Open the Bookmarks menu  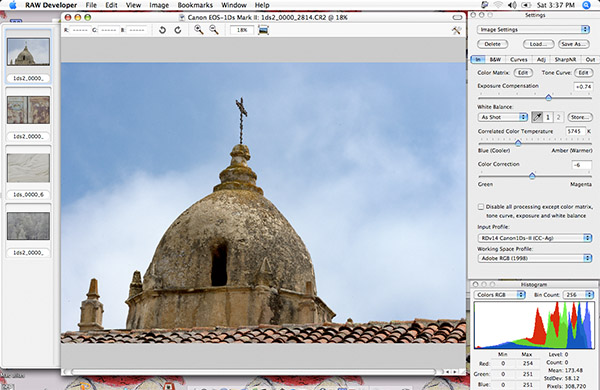point(195,5)
